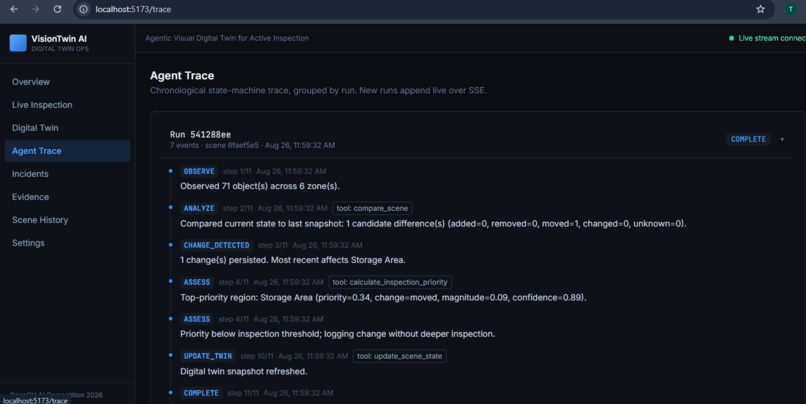Click the 'Chronological state-machine trace' description
Image resolution: width=806 pixels, height=404 pixels.
[318, 90]
